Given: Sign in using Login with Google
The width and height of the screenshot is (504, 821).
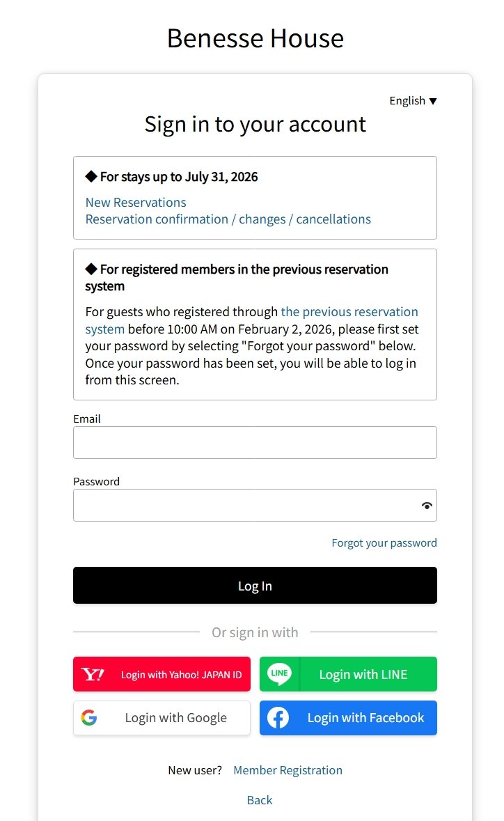Looking at the screenshot, I should tap(175, 718).
